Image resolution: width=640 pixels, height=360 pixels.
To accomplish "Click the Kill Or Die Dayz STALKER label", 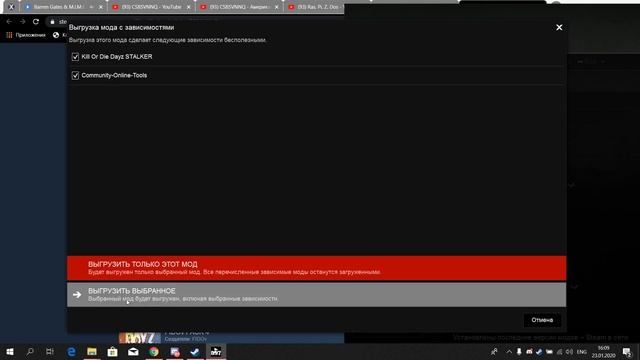I will (x=117, y=57).
